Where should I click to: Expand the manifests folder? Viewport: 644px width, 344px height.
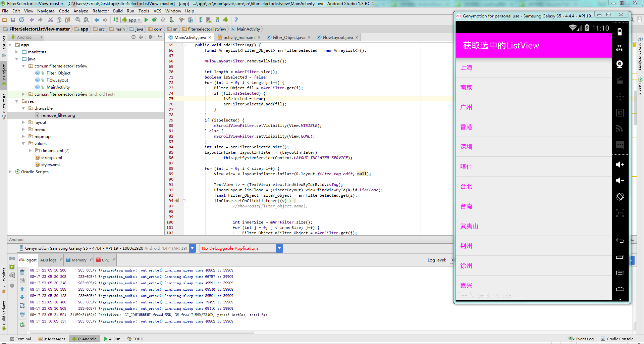[x=17, y=52]
